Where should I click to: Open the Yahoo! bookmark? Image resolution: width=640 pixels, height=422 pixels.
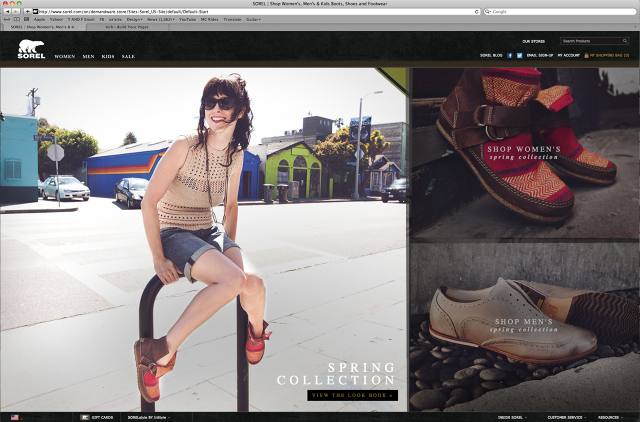coord(56,19)
